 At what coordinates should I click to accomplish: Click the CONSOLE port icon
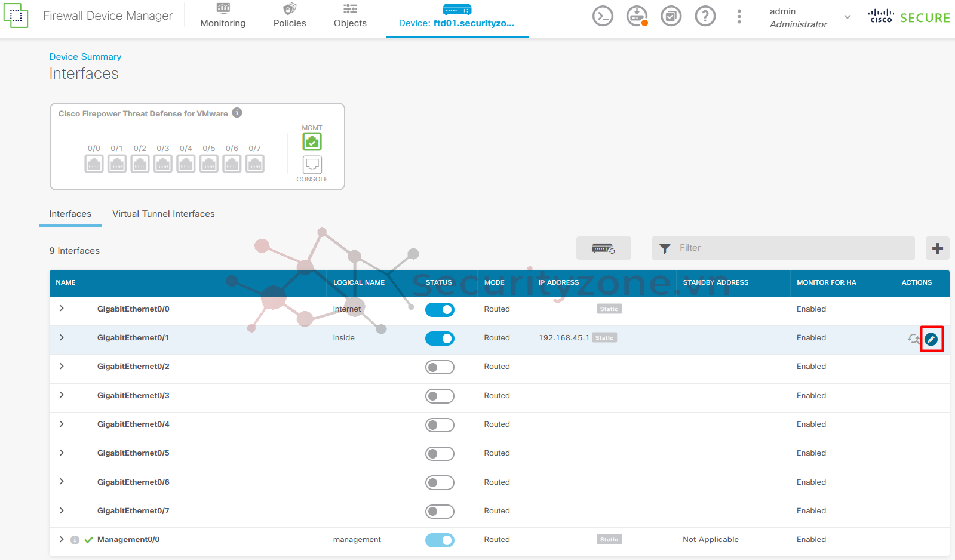(312, 165)
